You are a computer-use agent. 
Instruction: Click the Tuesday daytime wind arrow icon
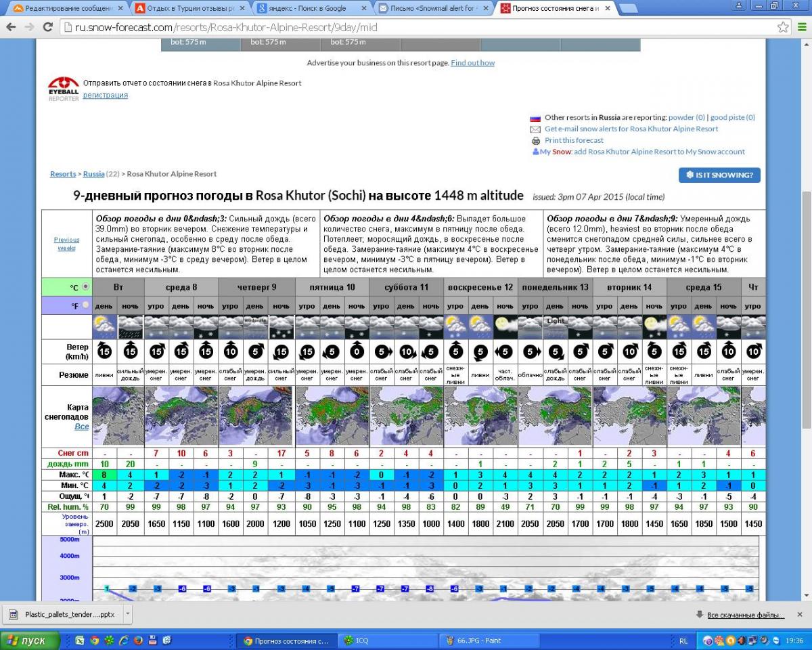(104, 351)
